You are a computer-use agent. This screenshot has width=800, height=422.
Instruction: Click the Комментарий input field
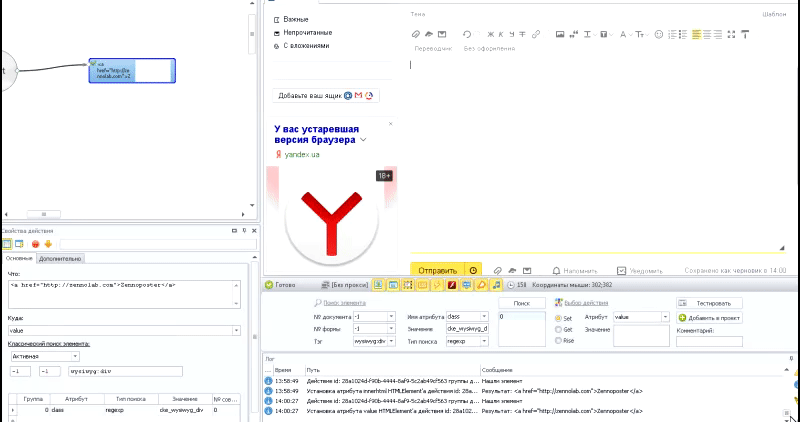pyautogui.click(x=709, y=341)
